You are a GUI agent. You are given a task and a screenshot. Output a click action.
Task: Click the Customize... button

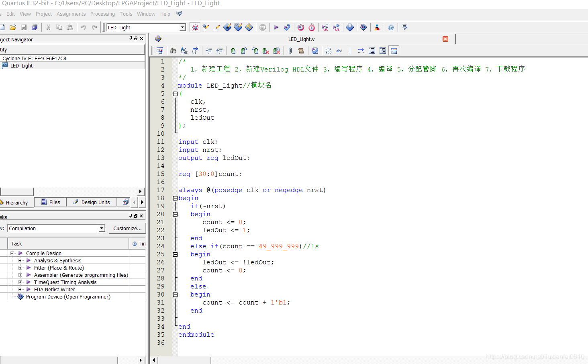[x=127, y=228]
